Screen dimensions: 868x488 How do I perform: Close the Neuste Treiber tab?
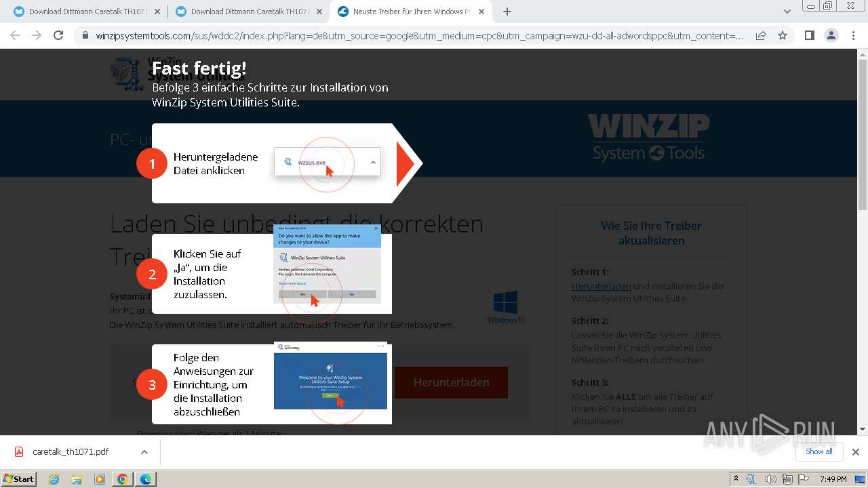[481, 12]
